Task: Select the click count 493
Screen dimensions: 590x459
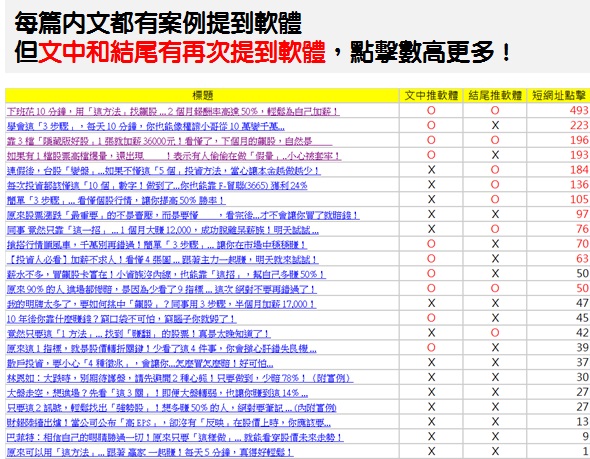Action: pyautogui.click(x=579, y=111)
